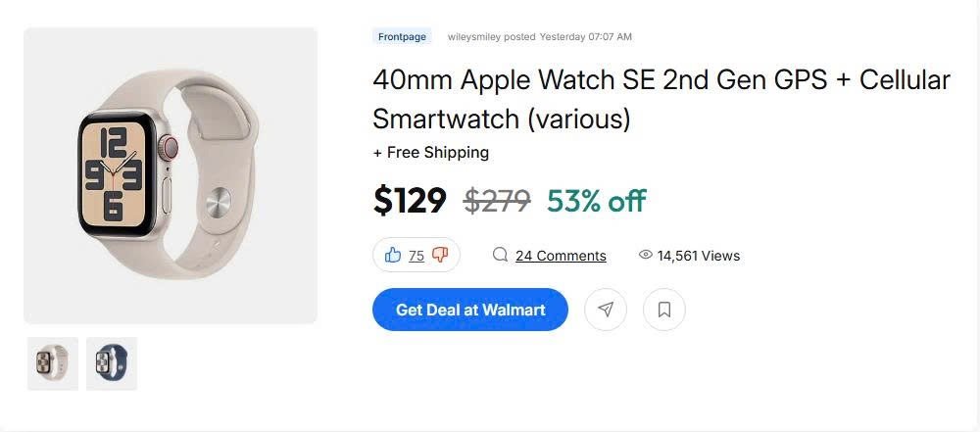Click the Frontpage badge
Screen dimensions: 980x432
pyautogui.click(x=402, y=37)
